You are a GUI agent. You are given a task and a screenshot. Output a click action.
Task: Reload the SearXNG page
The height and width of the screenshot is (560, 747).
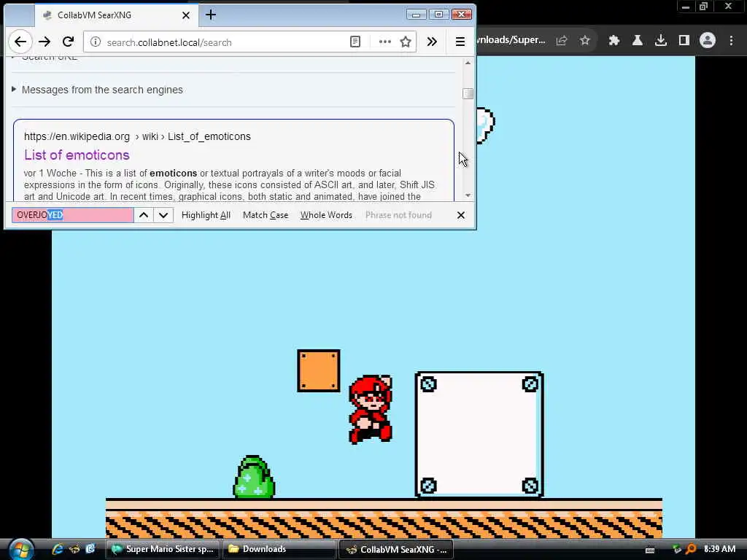[68, 42]
